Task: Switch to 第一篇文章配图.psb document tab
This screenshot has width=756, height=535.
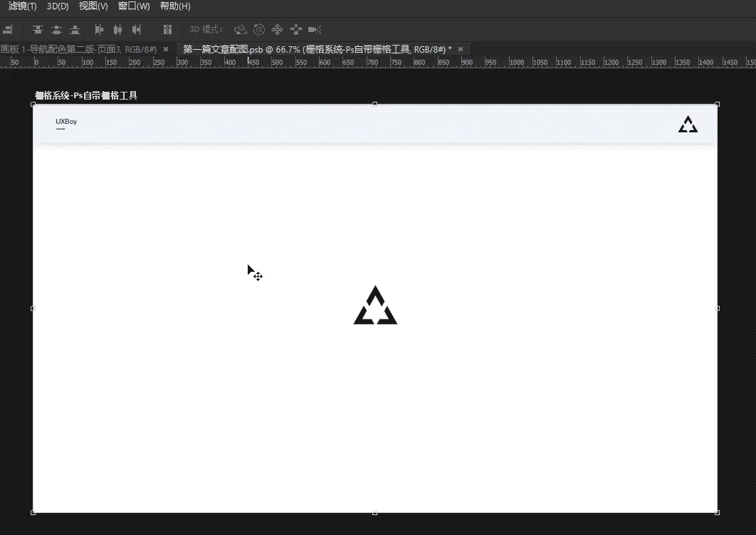Action: coord(317,49)
